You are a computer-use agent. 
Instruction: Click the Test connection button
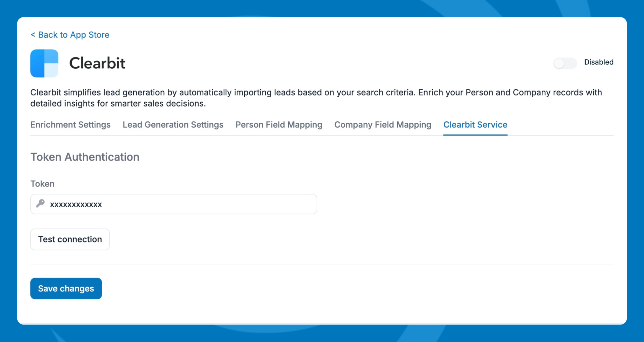tap(70, 239)
